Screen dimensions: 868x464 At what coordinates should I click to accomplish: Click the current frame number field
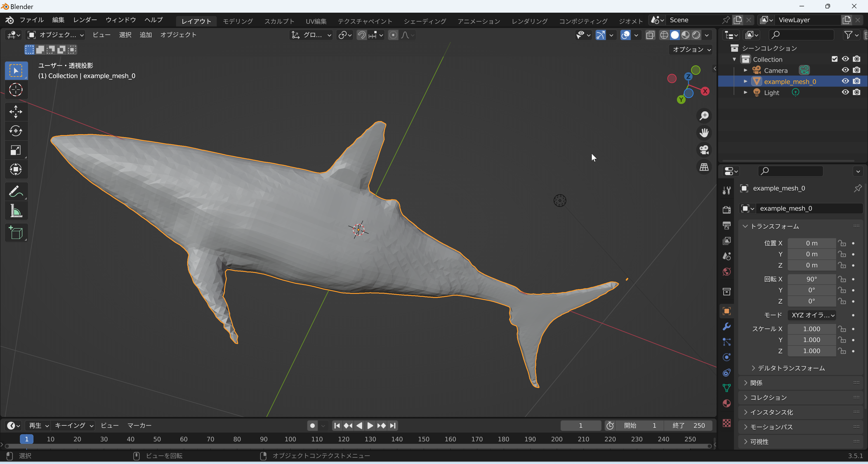(580, 426)
